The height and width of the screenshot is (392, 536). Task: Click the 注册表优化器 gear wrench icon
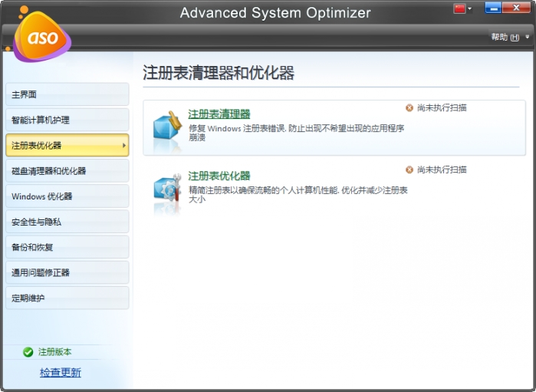click(x=167, y=189)
